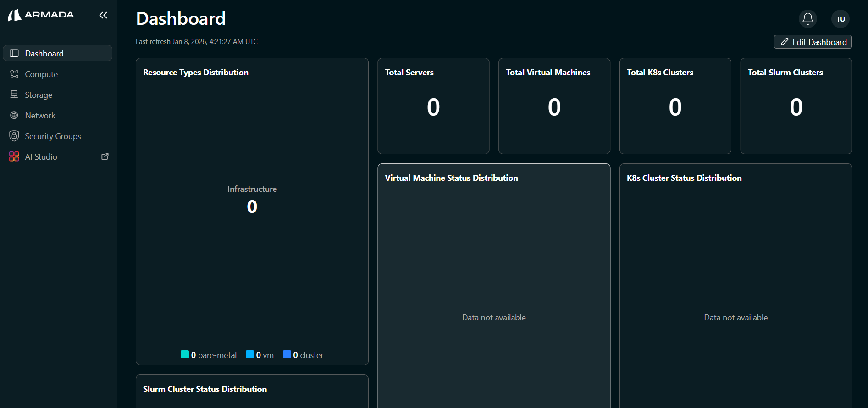
Task: Collapse the sidebar with double-chevron icon
Action: (x=103, y=15)
